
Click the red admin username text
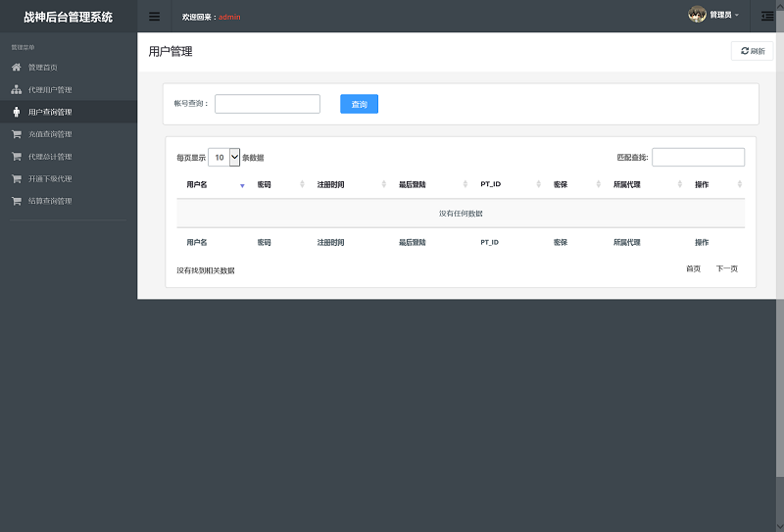(229, 17)
